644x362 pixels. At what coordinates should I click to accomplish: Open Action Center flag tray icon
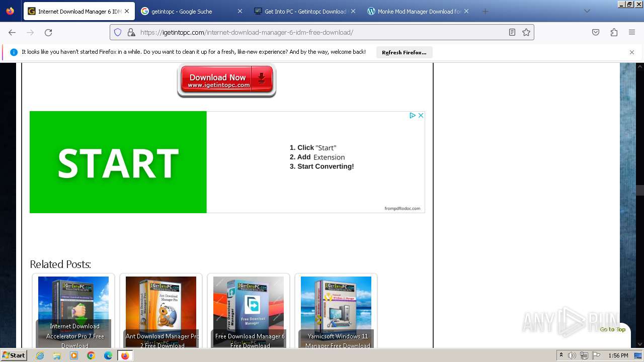click(595, 355)
